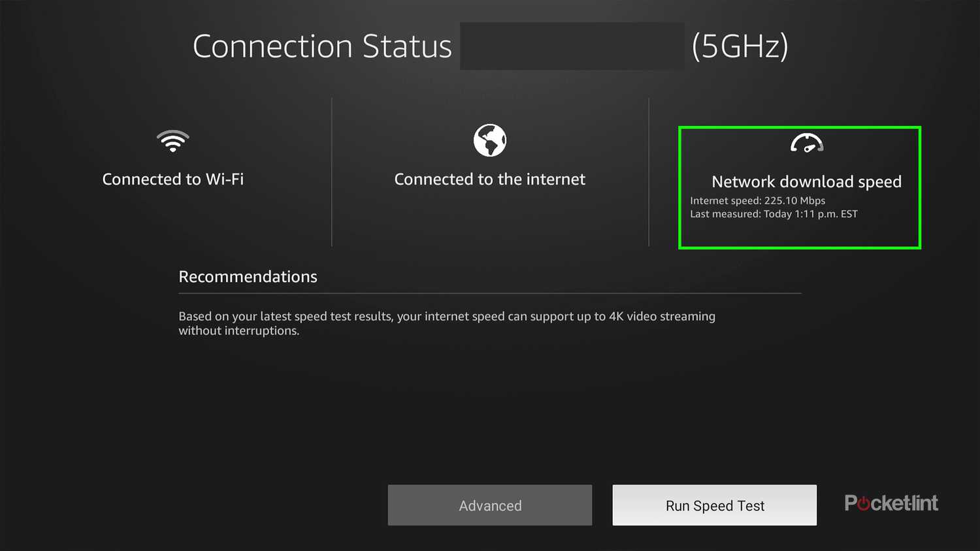The height and width of the screenshot is (551, 980).
Task: Select the globe internet connectivity icon
Action: tap(489, 140)
